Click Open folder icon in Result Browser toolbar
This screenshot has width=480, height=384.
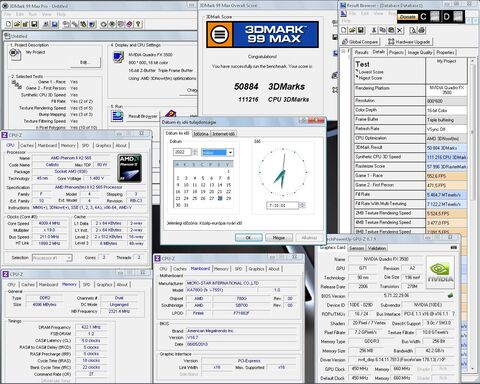[x=352, y=30]
